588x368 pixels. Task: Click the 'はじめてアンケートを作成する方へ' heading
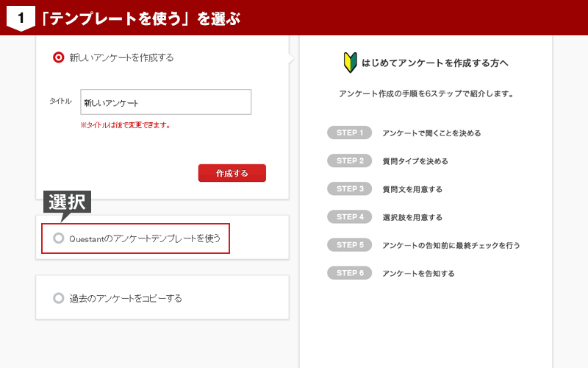pos(434,63)
